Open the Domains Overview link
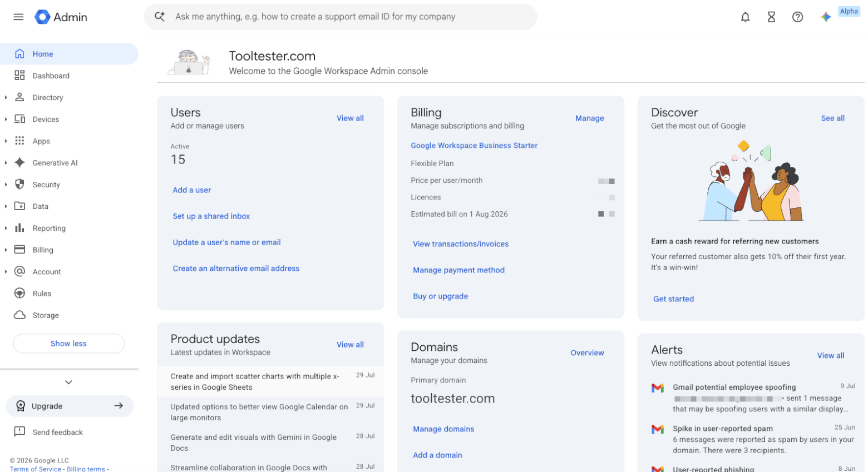 pos(587,353)
